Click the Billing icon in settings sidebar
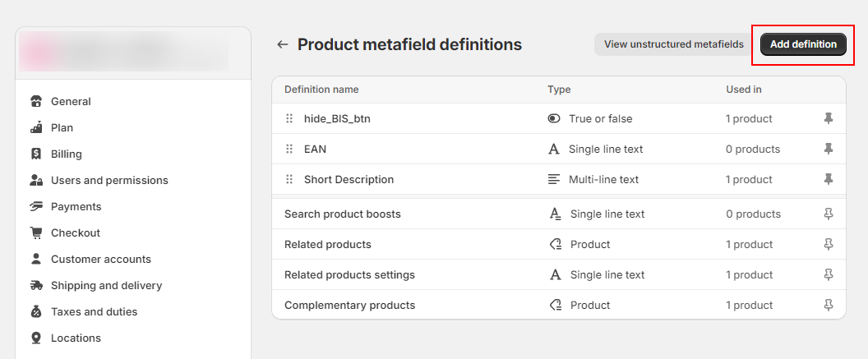 tap(36, 154)
